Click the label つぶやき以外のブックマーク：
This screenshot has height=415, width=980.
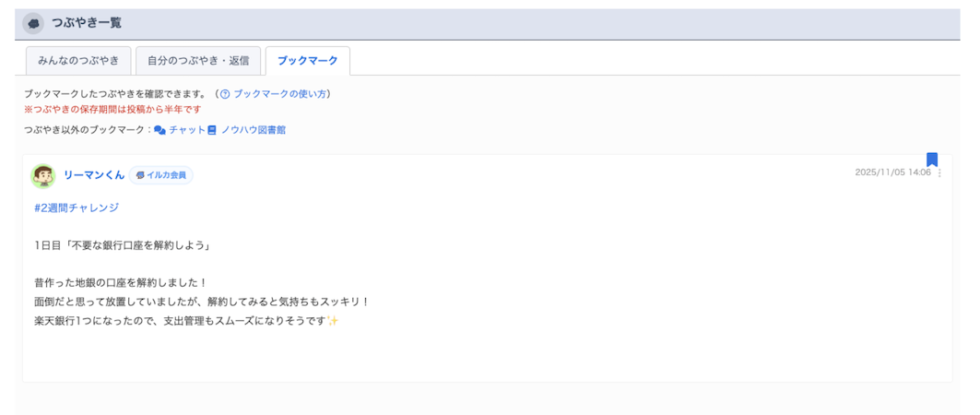[89, 130]
